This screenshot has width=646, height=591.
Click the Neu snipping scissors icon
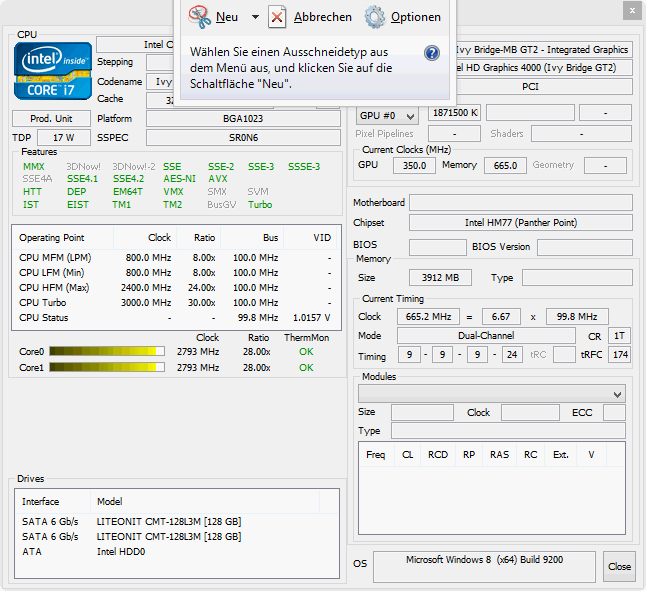(x=199, y=17)
